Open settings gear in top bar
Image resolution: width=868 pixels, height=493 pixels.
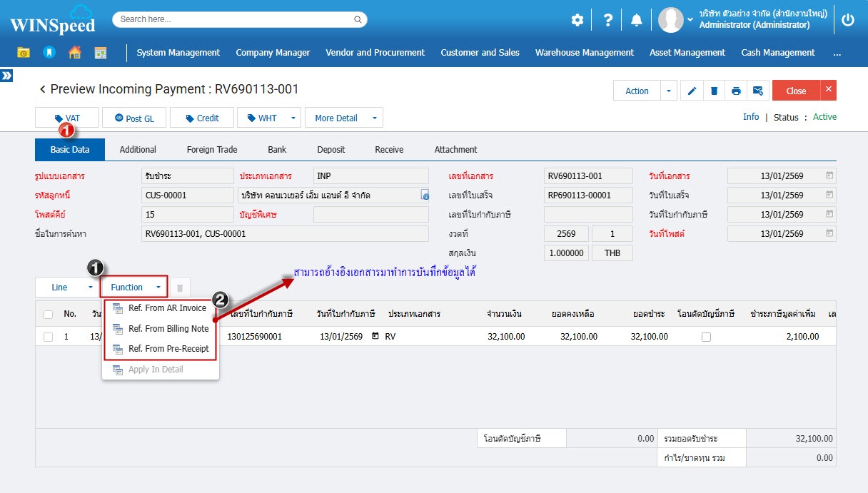coord(577,20)
